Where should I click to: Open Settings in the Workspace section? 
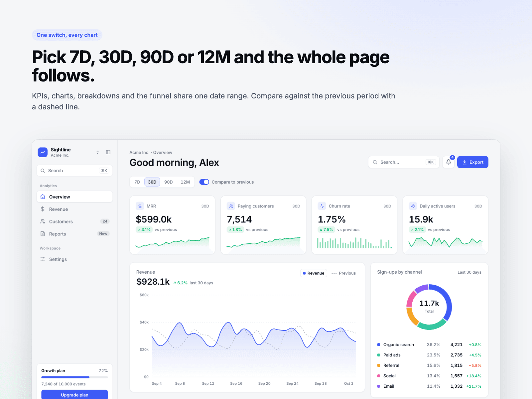coord(74,259)
